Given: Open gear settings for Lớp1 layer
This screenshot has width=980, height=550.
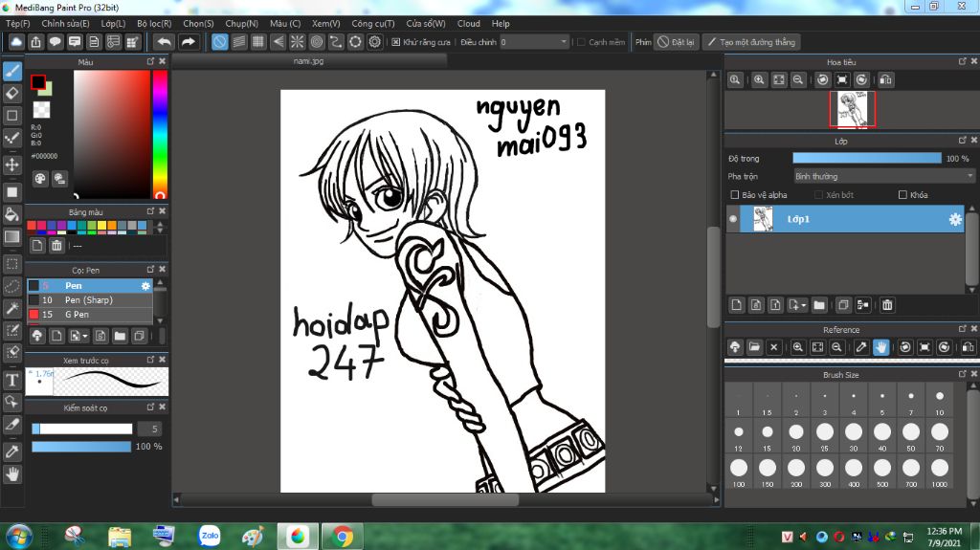Looking at the screenshot, I should [955, 219].
